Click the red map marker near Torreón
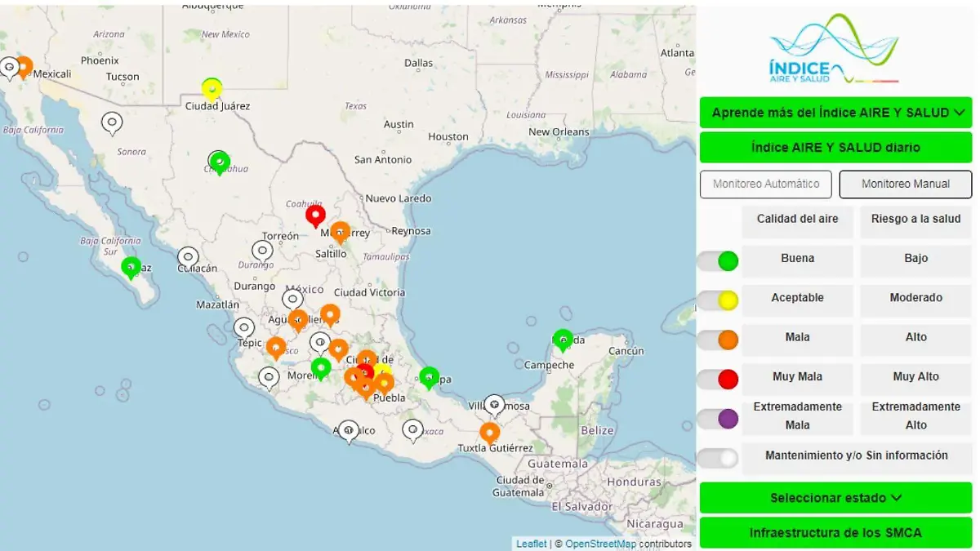The height and width of the screenshot is (551, 980). [315, 215]
